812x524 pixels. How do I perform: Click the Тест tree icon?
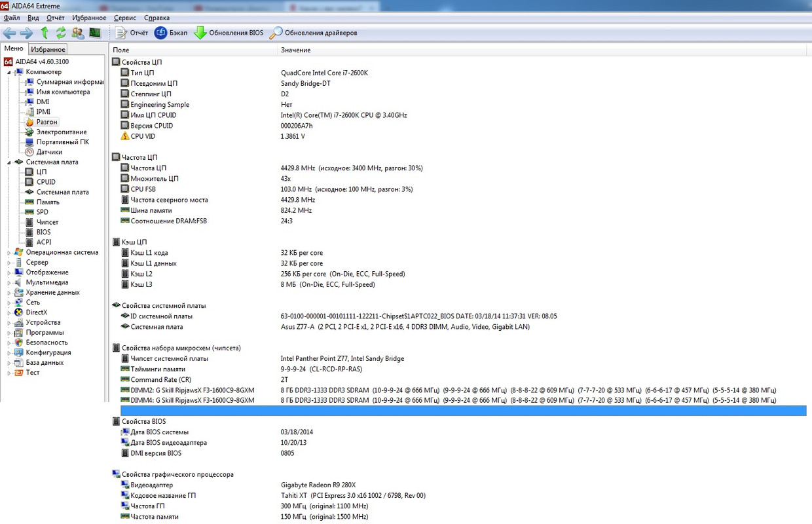click(19, 373)
